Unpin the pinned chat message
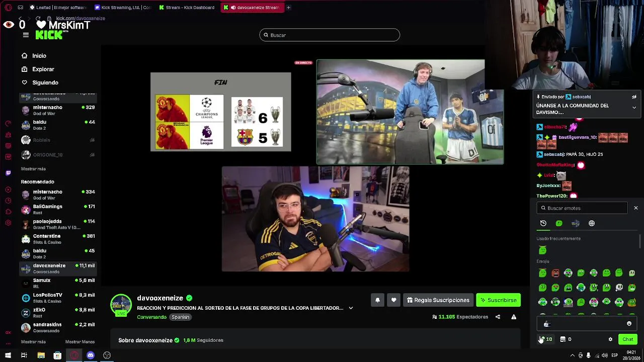This screenshot has width=644, height=362. 634,97
